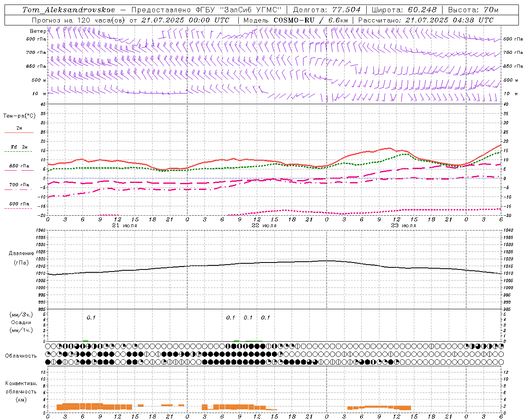Select the Td 2м legend entry

pos(19,147)
